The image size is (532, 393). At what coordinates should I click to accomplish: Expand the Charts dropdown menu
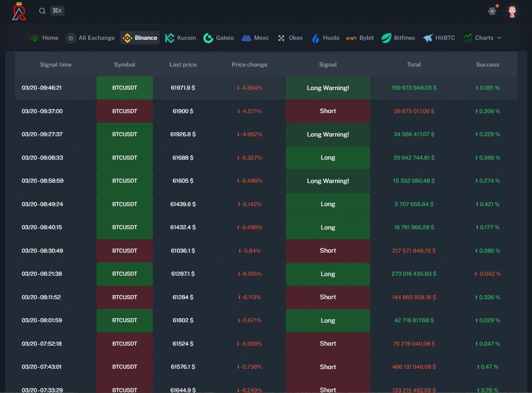[x=483, y=38]
